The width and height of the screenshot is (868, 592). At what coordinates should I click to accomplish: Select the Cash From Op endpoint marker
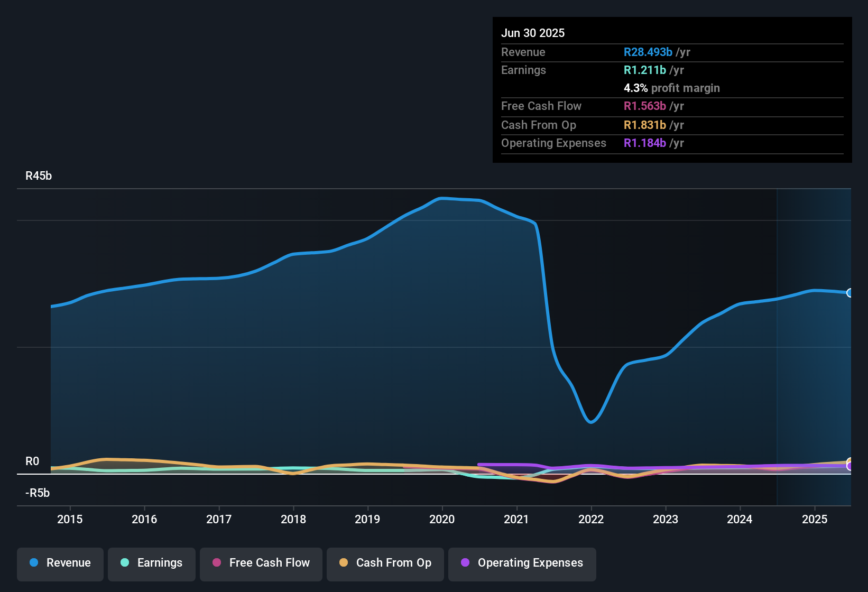pos(850,462)
